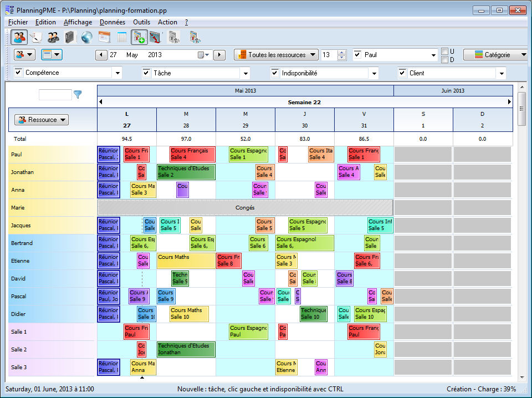Screen dimensions: 532x398
Task: Click Etienne's yellow Cours Maths task
Action: coord(186,261)
